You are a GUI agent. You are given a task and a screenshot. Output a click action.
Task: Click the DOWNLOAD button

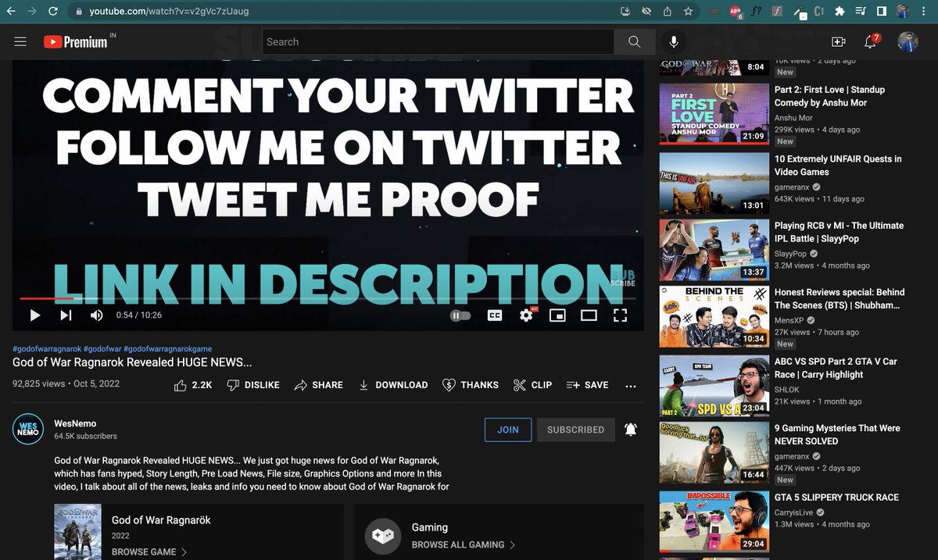[392, 385]
